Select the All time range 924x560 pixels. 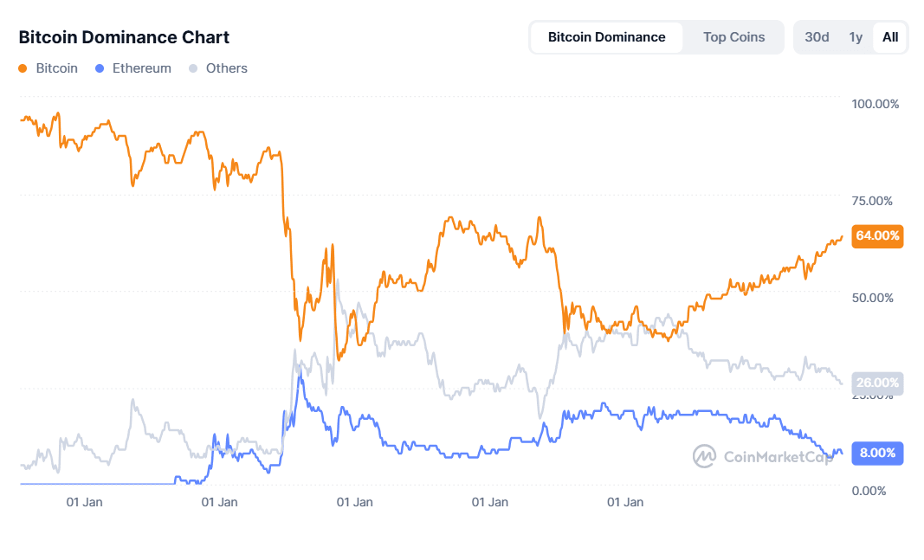pyautogui.click(x=890, y=37)
